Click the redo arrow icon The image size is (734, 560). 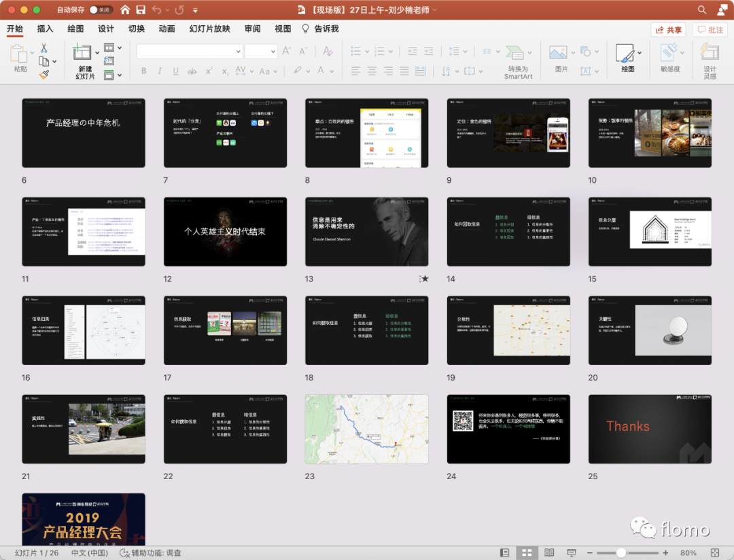(179, 10)
